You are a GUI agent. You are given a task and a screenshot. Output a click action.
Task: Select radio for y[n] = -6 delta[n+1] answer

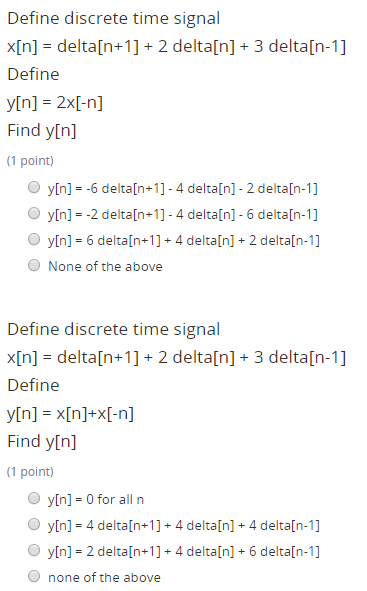pos(34,187)
